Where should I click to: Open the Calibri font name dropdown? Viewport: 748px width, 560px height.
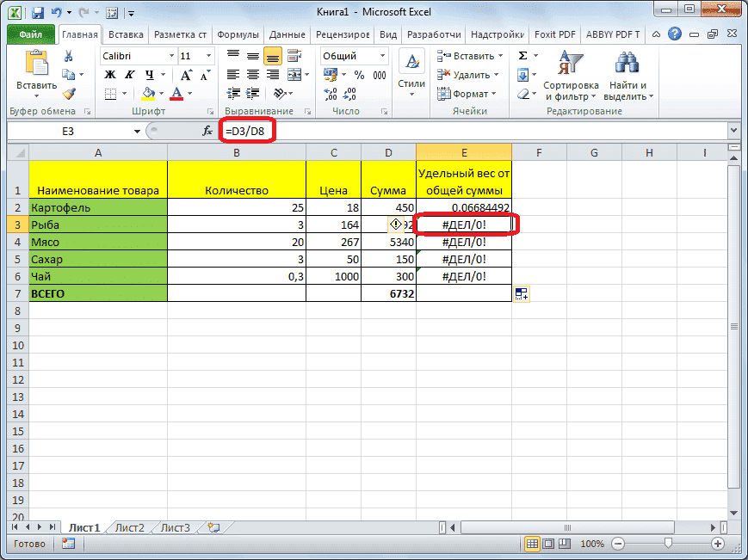point(170,55)
